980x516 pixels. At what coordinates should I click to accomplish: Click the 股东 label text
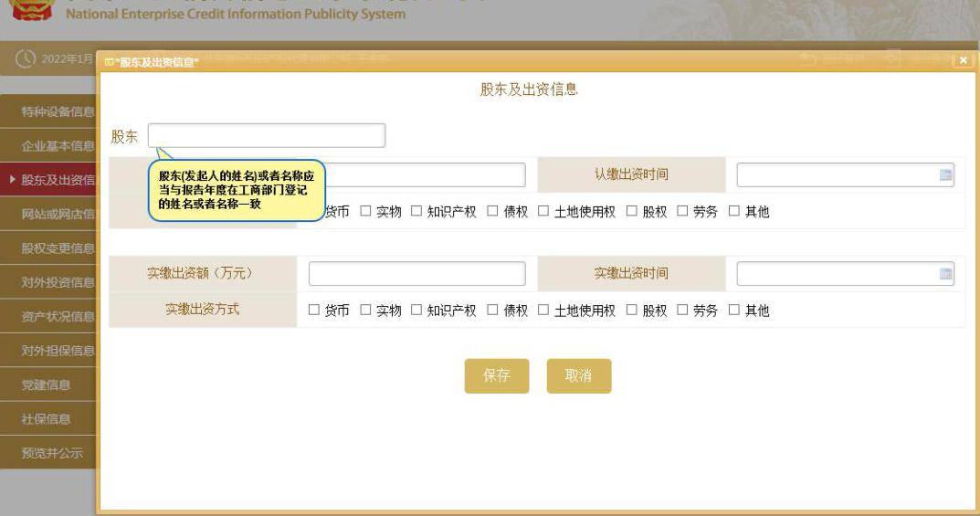point(123,136)
